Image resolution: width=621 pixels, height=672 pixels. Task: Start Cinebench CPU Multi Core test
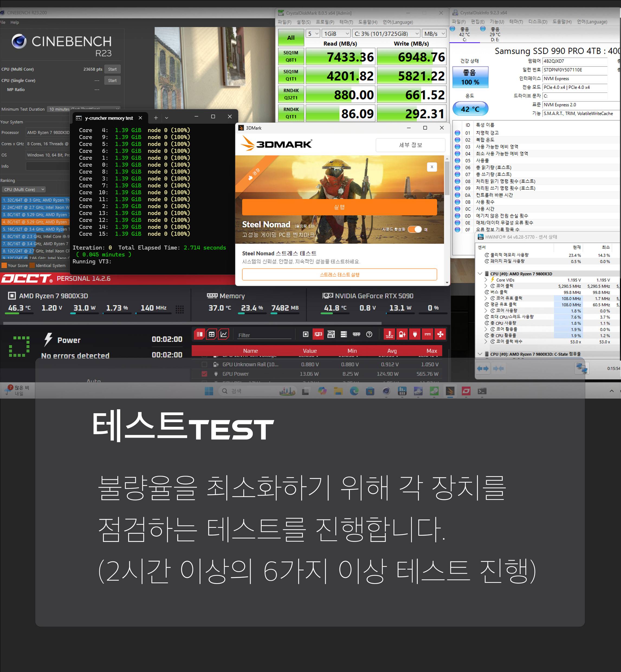pos(112,69)
